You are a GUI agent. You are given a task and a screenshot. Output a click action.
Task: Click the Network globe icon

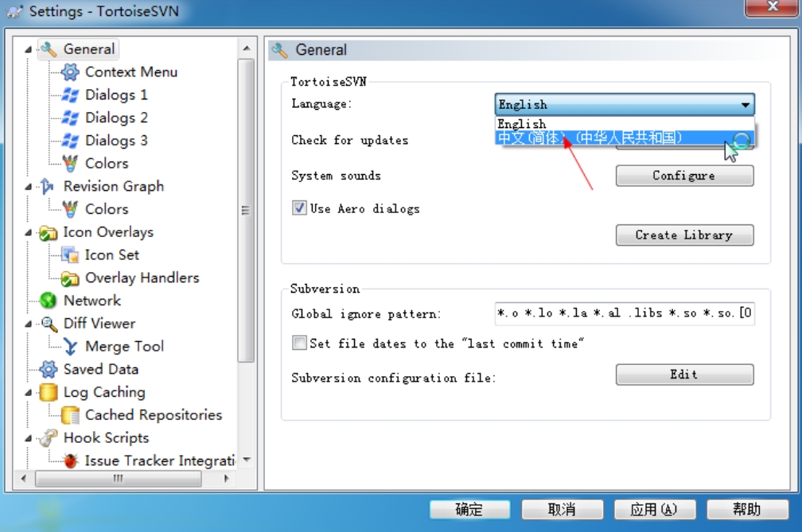coord(48,301)
